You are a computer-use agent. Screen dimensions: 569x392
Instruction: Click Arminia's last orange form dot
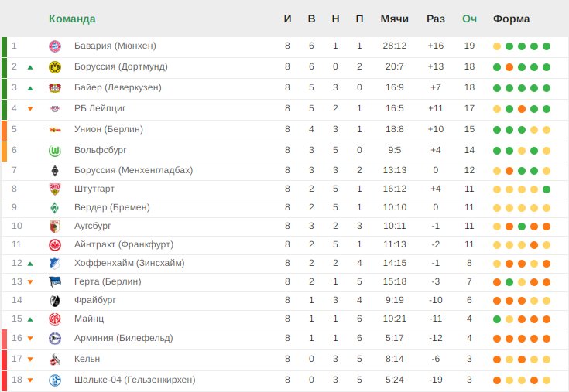click(547, 339)
